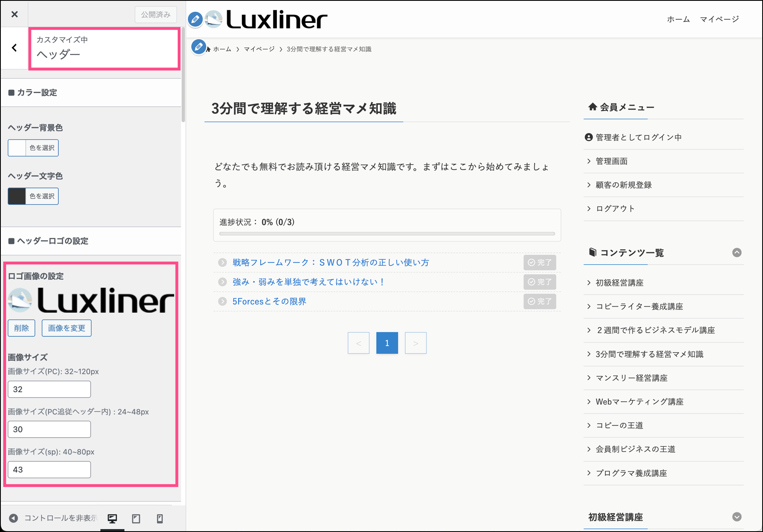Click the pencil edit icon beside the Luxliner logo
The width and height of the screenshot is (763, 532).
pyautogui.click(x=195, y=19)
